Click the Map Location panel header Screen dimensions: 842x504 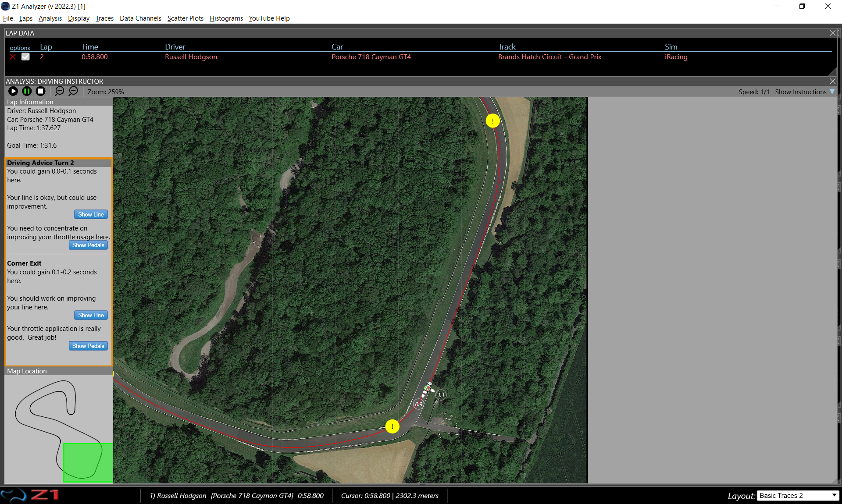tap(59, 371)
